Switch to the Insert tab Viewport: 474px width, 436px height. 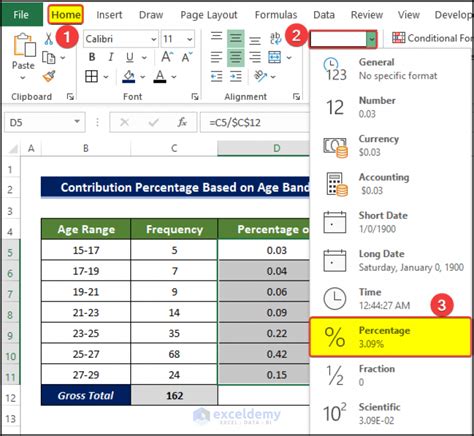109,15
